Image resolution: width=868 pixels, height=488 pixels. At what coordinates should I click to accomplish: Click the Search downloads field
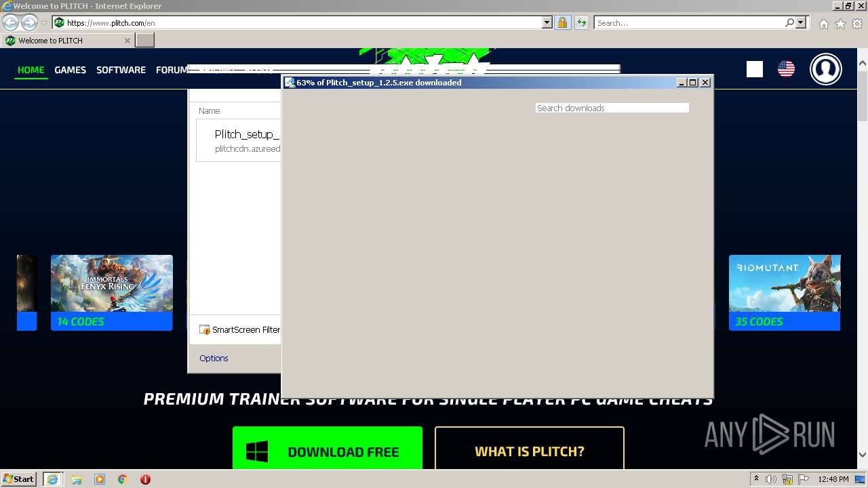point(612,108)
